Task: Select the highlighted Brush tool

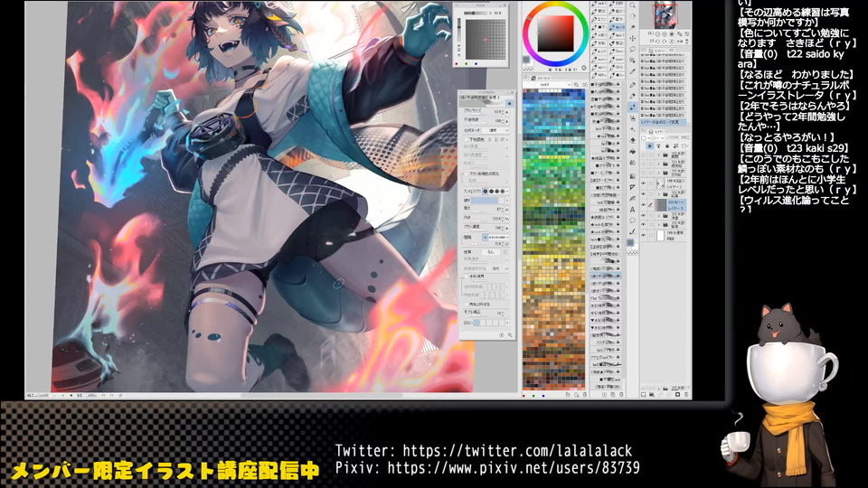Action: pos(632,107)
